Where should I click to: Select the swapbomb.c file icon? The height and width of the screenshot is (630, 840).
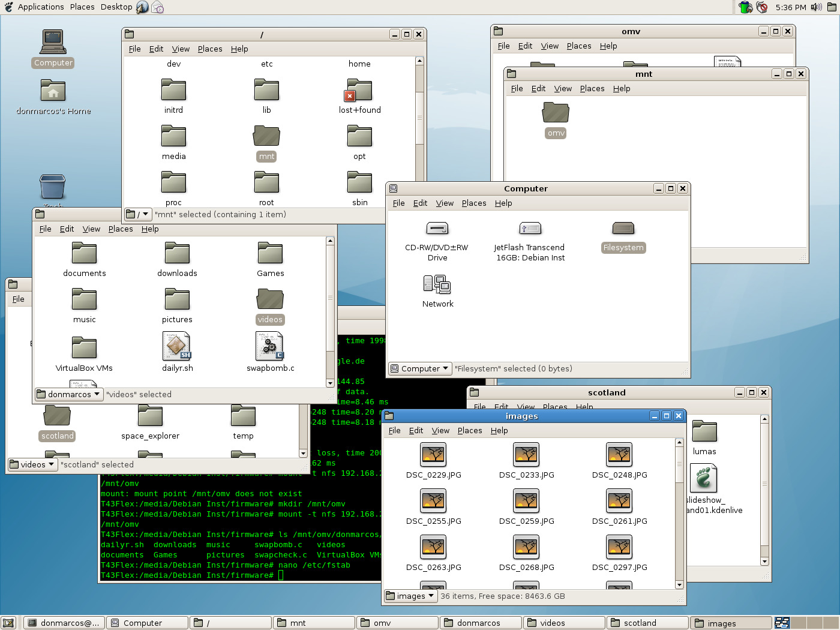pos(269,346)
